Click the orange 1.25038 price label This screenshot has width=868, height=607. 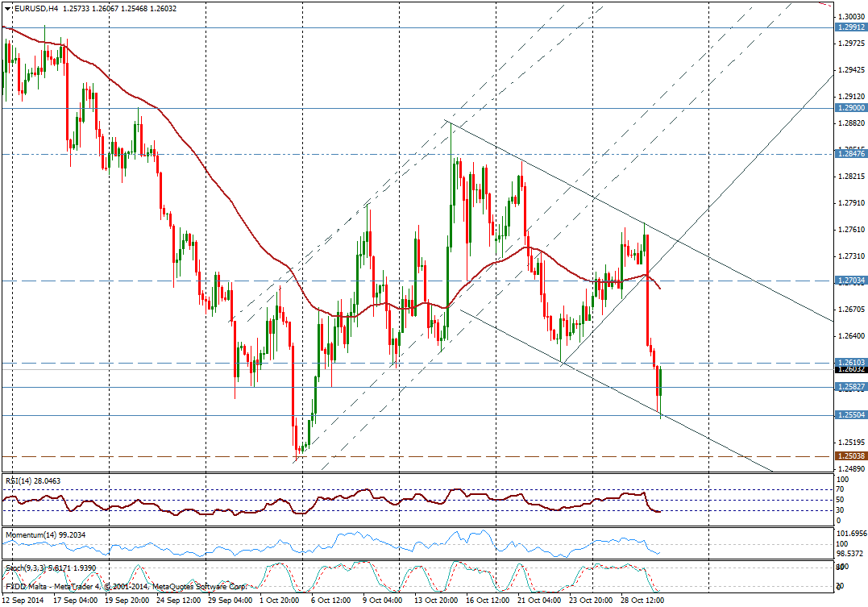tap(851, 456)
